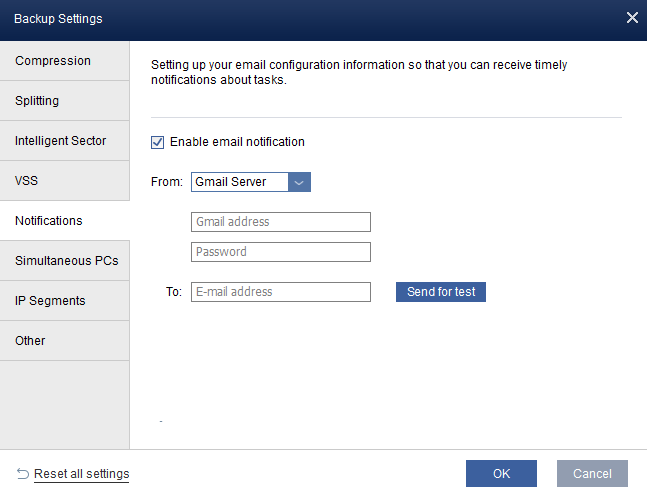Viewport: 647px width, 495px height.
Task: Switch to the IP Segments tab
Action: click(x=65, y=301)
